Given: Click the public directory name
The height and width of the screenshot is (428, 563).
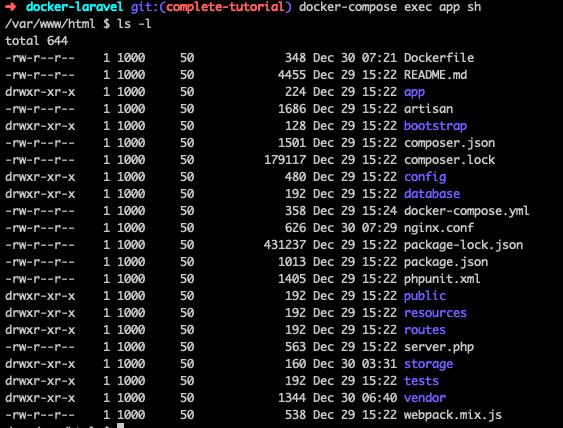Looking at the screenshot, I should pos(425,296).
